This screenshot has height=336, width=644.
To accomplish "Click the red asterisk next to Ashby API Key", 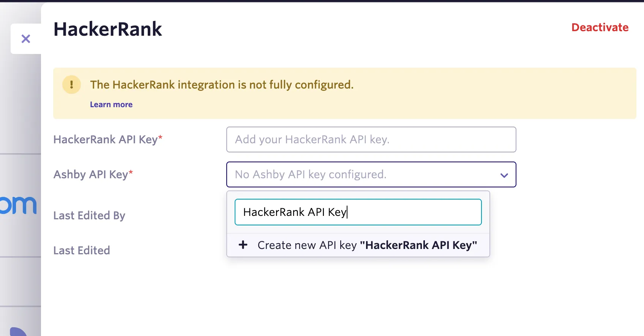I will click(x=131, y=172).
